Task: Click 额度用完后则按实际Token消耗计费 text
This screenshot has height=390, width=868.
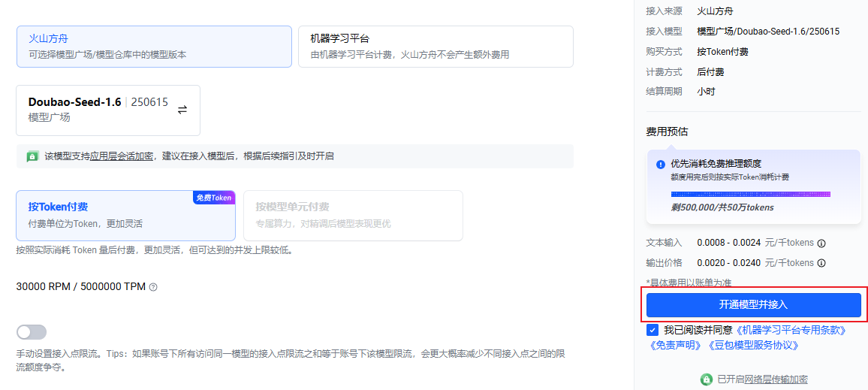Action: 730,177
